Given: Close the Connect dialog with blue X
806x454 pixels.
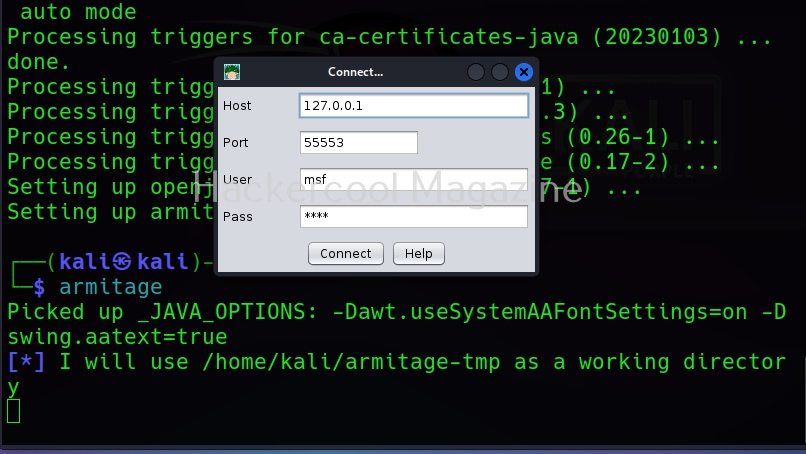Looking at the screenshot, I should point(524,72).
